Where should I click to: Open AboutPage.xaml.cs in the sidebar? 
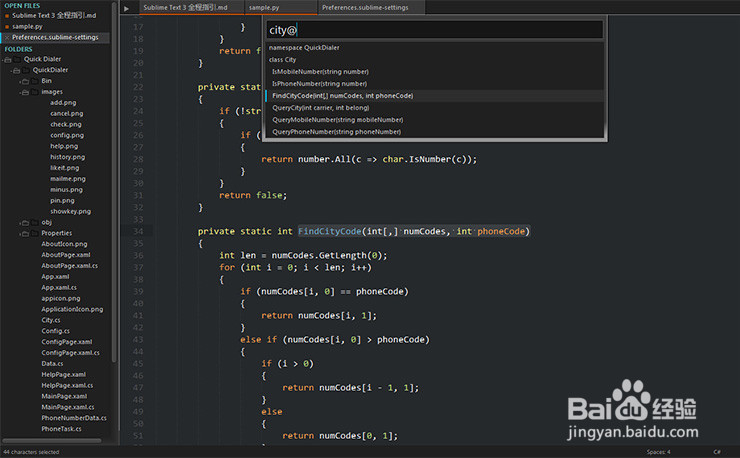(x=69, y=266)
